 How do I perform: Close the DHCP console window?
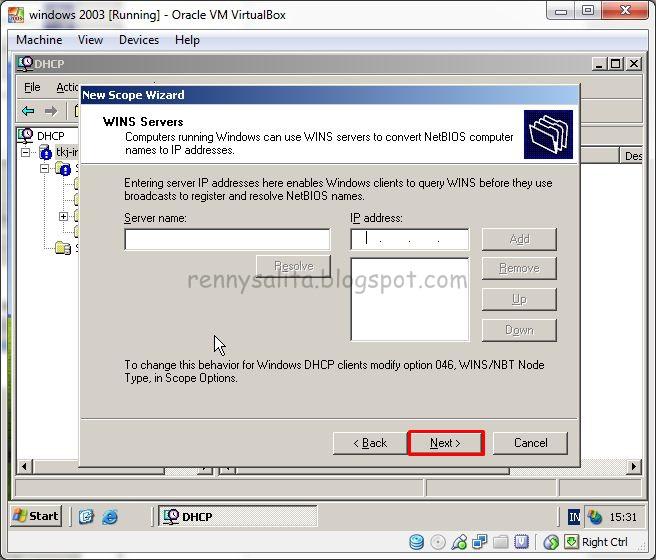pyautogui.click(x=633, y=64)
